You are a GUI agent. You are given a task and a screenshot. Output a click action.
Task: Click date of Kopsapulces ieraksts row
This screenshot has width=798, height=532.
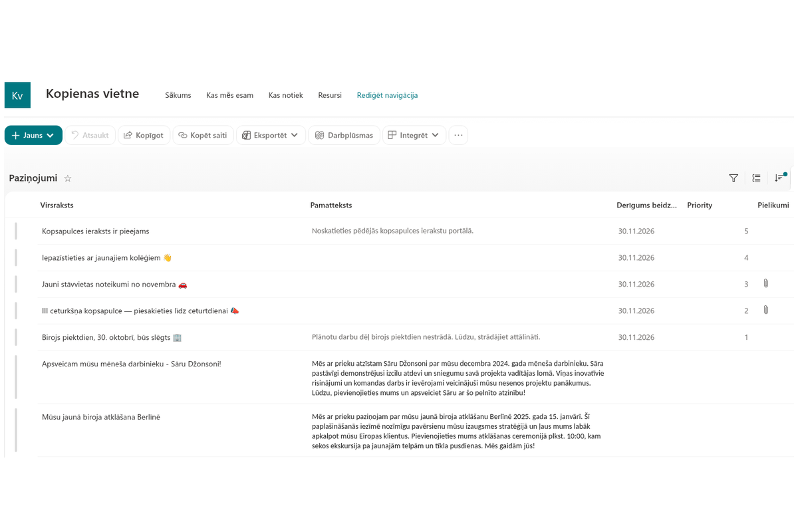pos(636,231)
